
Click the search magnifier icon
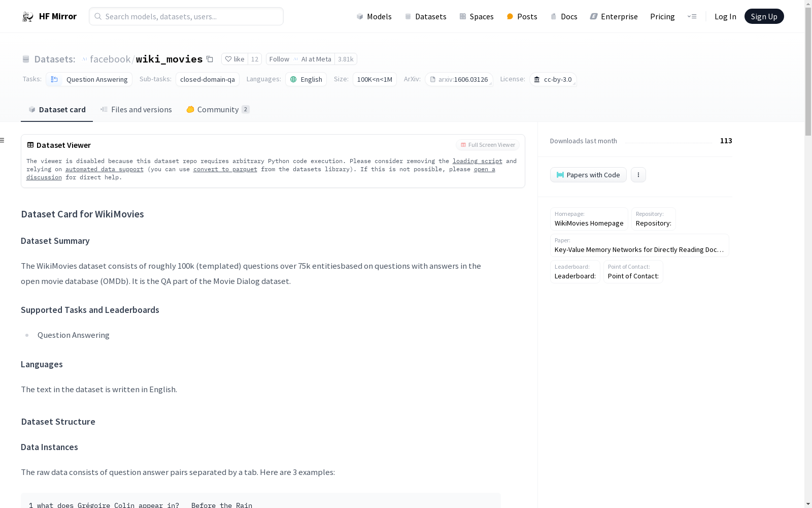(x=98, y=16)
